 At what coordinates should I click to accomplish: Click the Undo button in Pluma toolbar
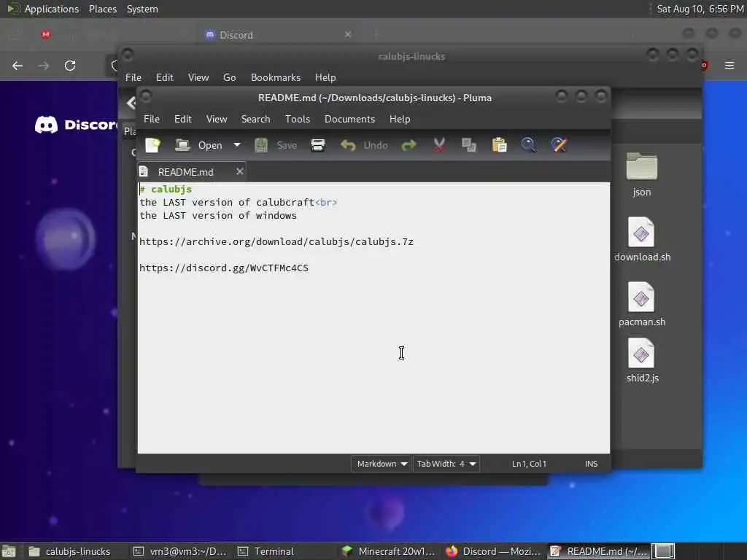click(364, 145)
